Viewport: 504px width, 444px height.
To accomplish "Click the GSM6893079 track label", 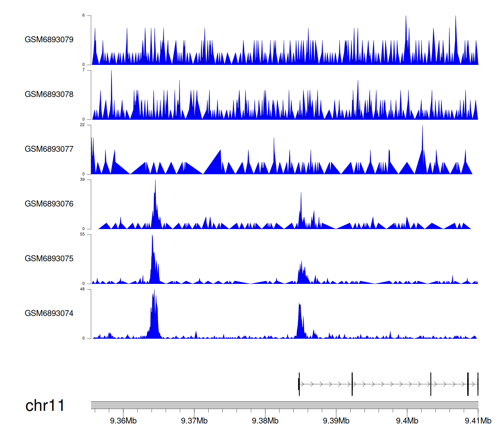I will (x=49, y=40).
